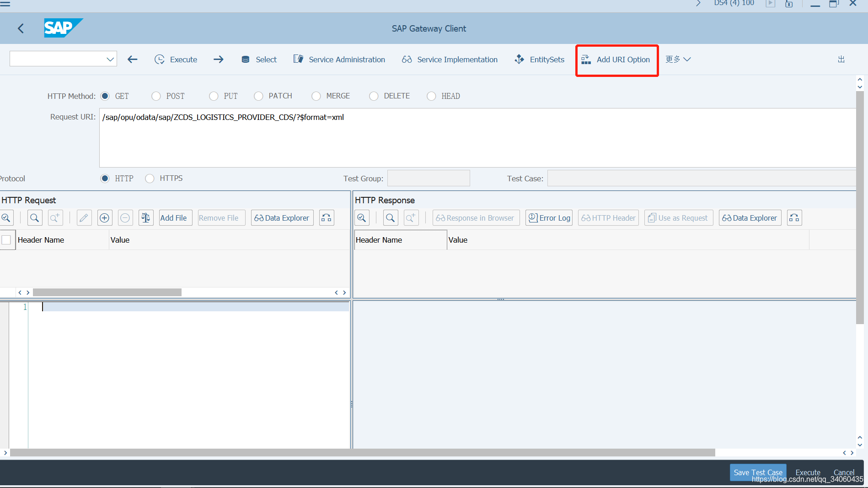This screenshot has height=488, width=868.
Task: Execute the request from the toolbar
Action: click(x=176, y=60)
